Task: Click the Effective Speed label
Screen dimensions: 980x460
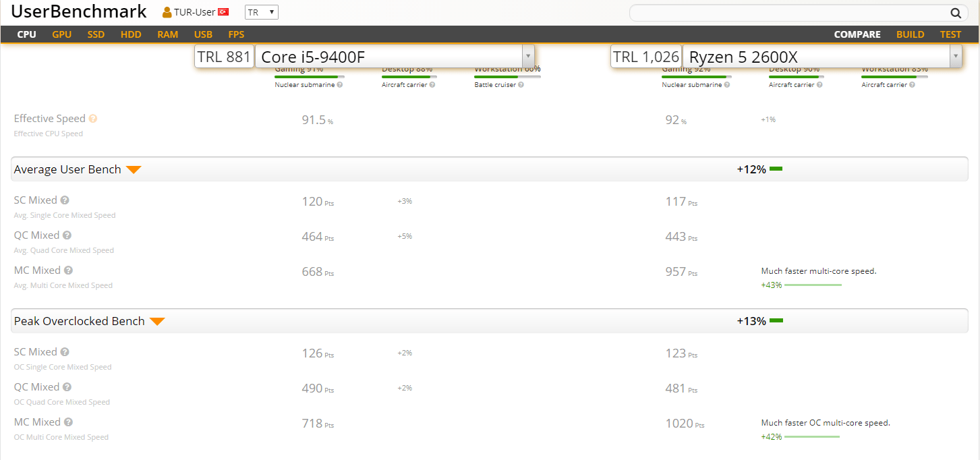Action: [x=50, y=119]
